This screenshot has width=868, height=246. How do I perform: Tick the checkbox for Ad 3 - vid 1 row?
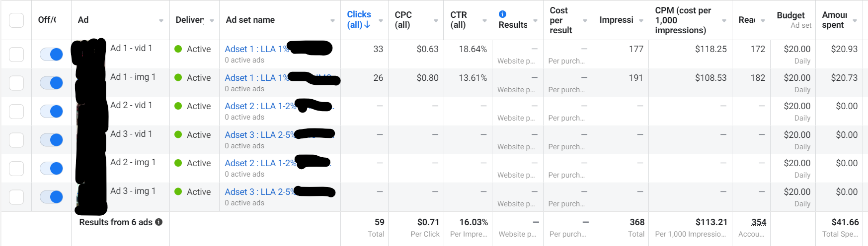pos(16,140)
